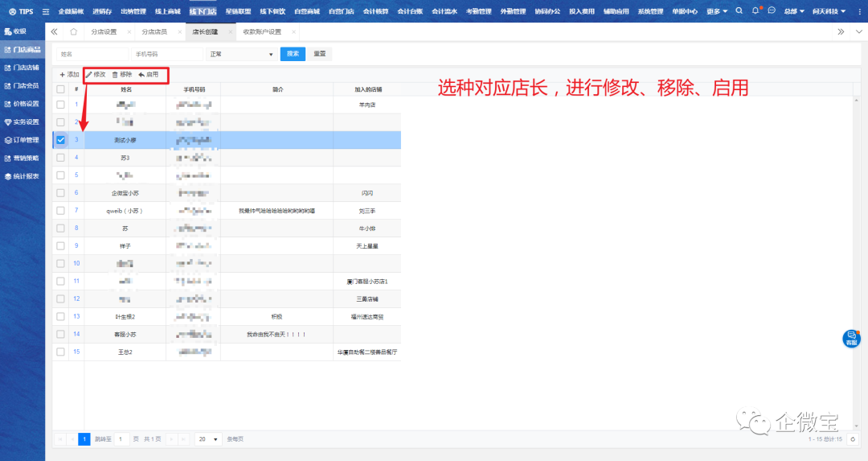Uncheck the checkbox for row 3

pos(60,140)
